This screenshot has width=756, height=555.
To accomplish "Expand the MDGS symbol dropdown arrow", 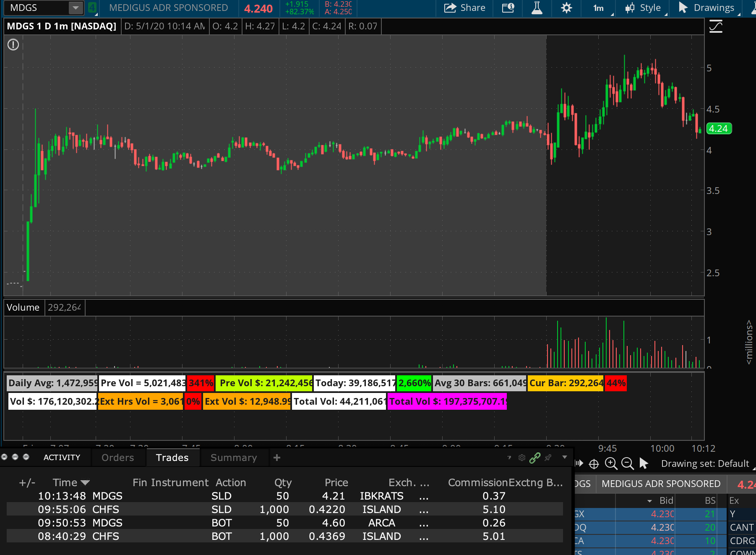I will coord(76,8).
